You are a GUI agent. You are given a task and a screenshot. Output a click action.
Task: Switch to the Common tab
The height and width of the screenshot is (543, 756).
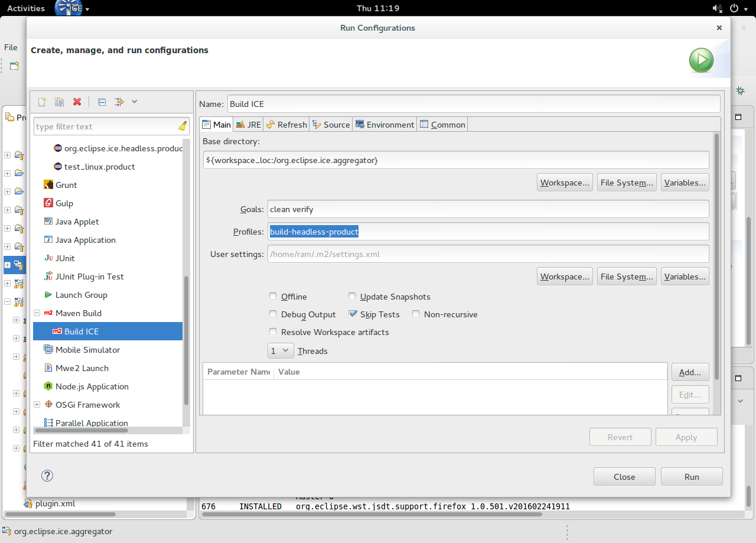(x=442, y=125)
